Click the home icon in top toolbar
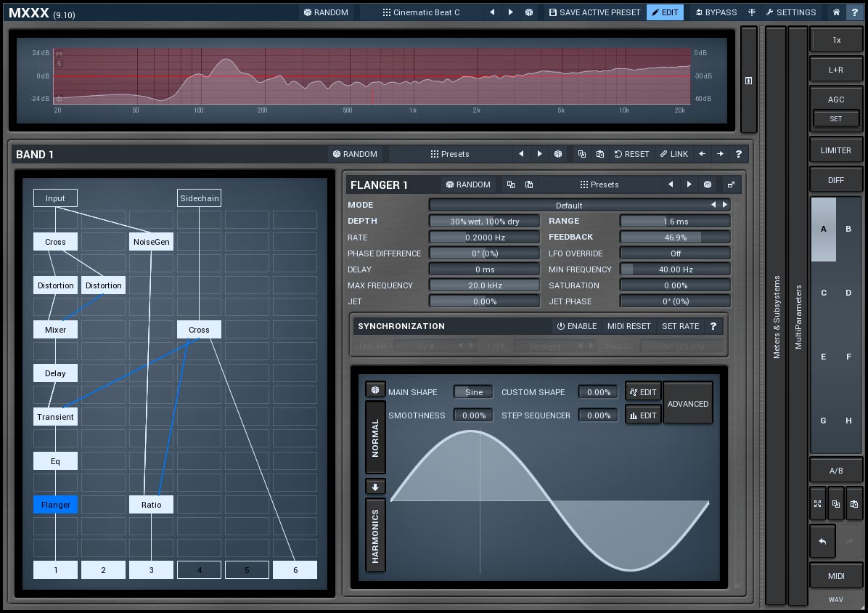The width and height of the screenshot is (868, 613). coord(836,12)
